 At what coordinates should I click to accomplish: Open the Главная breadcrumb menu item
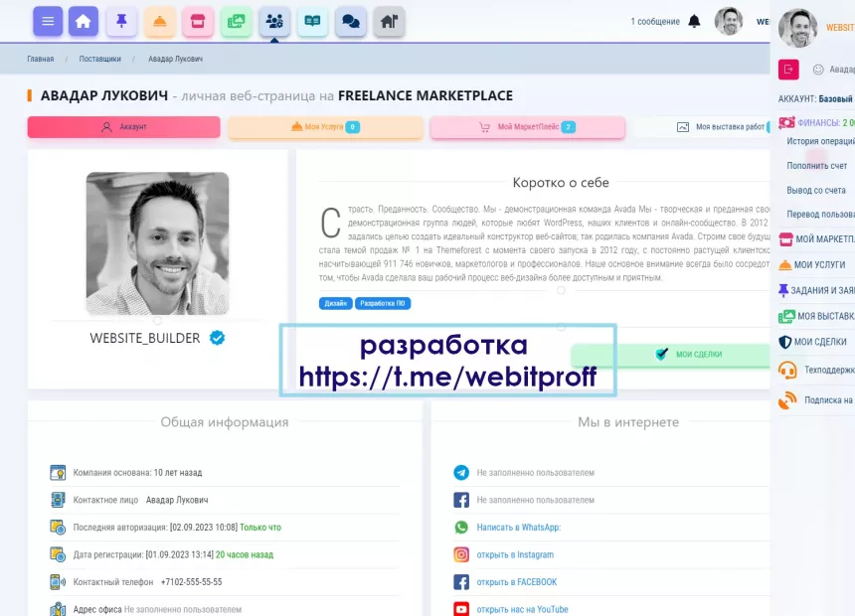click(39, 59)
